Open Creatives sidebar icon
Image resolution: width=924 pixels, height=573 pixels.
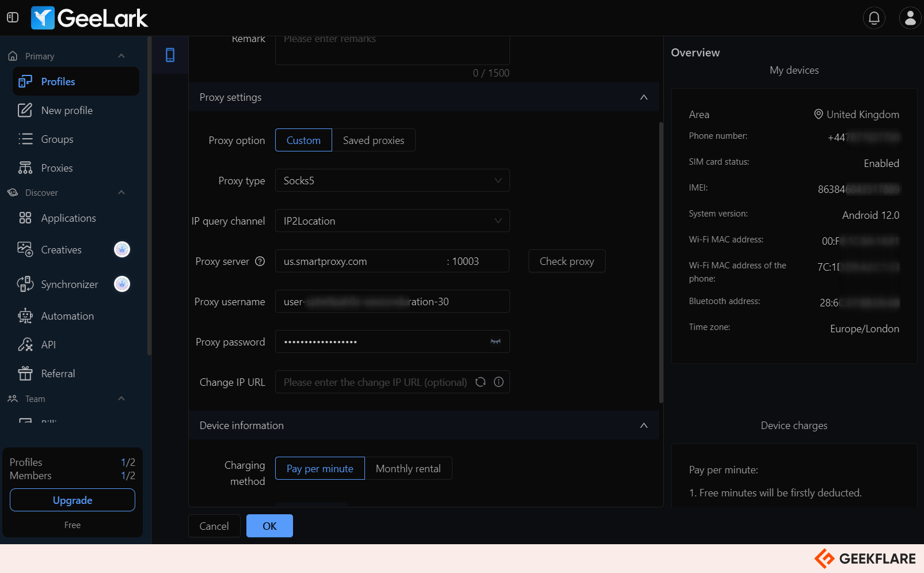coord(25,249)
